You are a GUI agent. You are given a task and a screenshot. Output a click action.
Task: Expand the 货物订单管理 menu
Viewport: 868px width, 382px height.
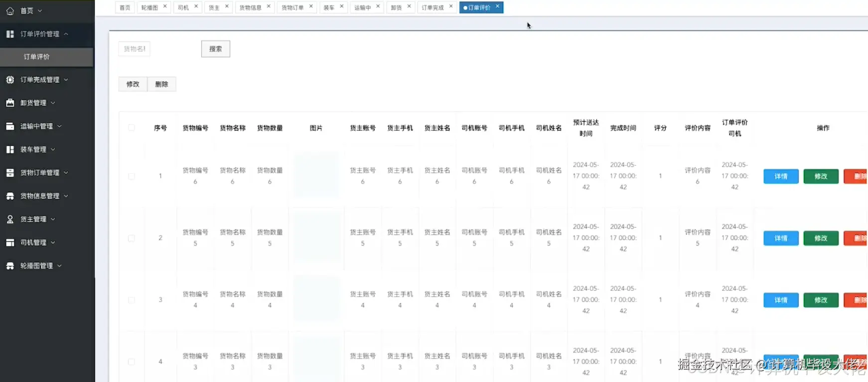click(66, 173)
